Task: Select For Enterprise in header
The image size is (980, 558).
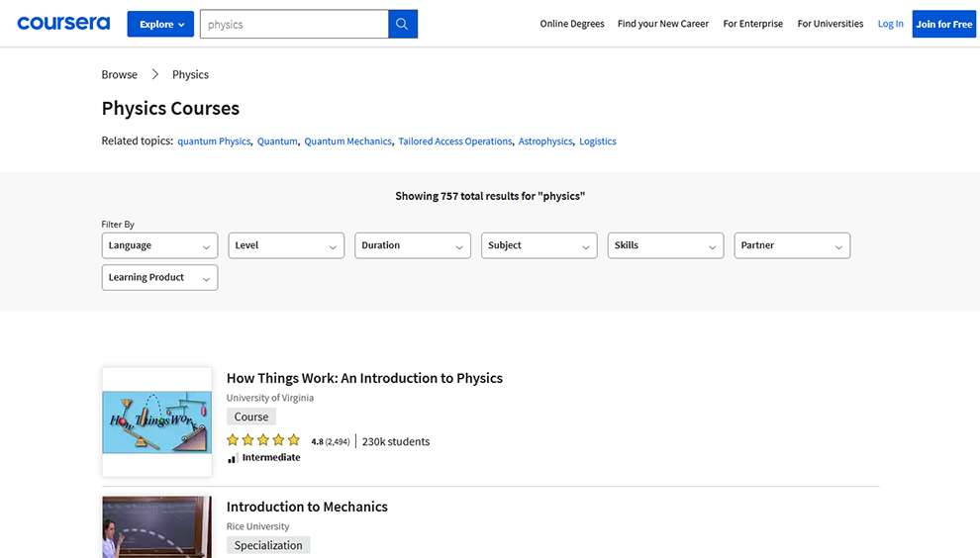Action: tap(752, 24)
